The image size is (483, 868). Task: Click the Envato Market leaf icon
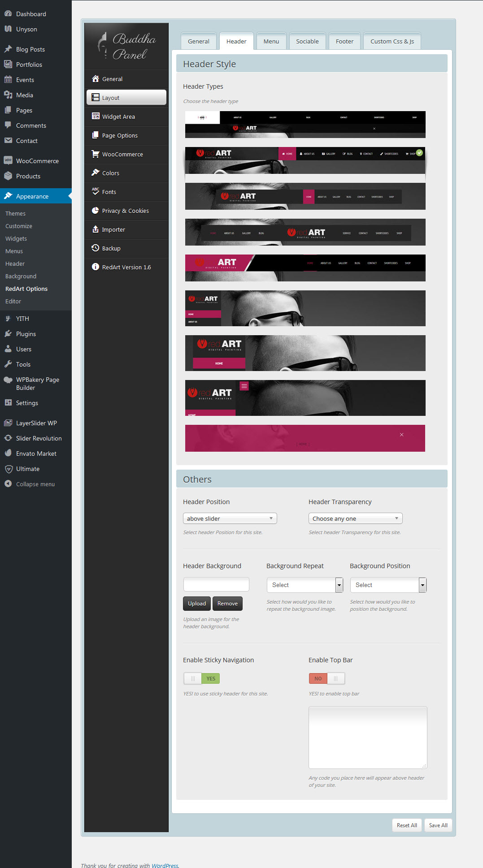coord(8,453)
